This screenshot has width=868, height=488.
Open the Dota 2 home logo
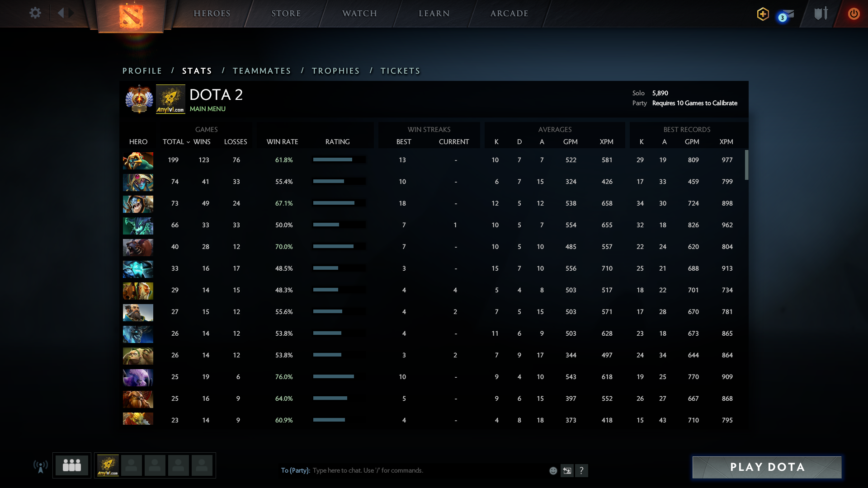(131, 16)
